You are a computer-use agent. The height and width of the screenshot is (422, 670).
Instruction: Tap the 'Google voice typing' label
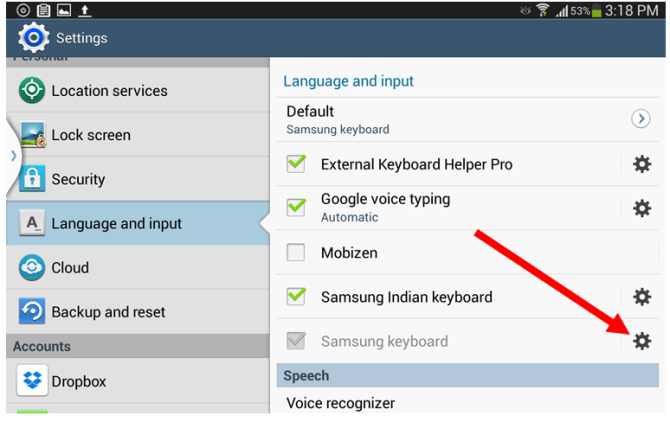pyautogui.click(x=385, y=199)
